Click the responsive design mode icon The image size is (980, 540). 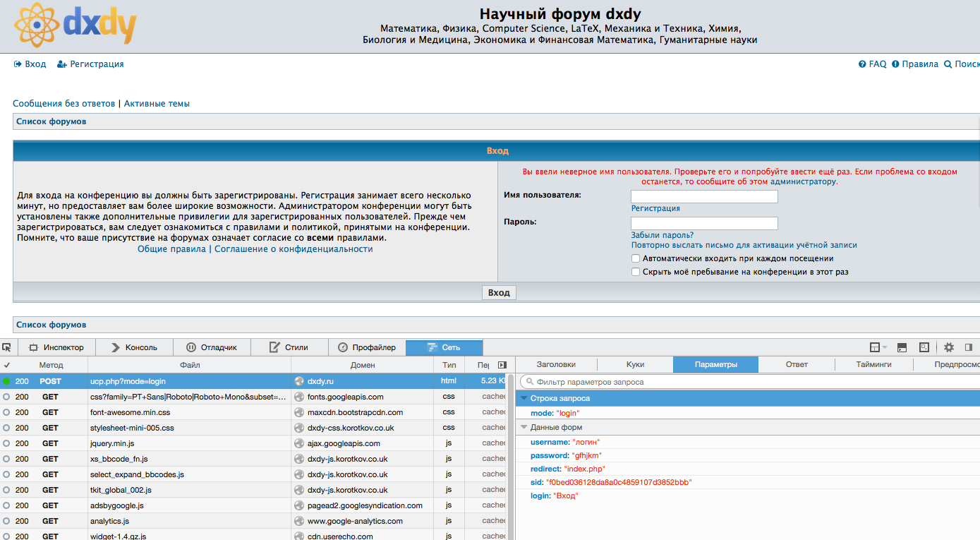click(x=924, y=347)
